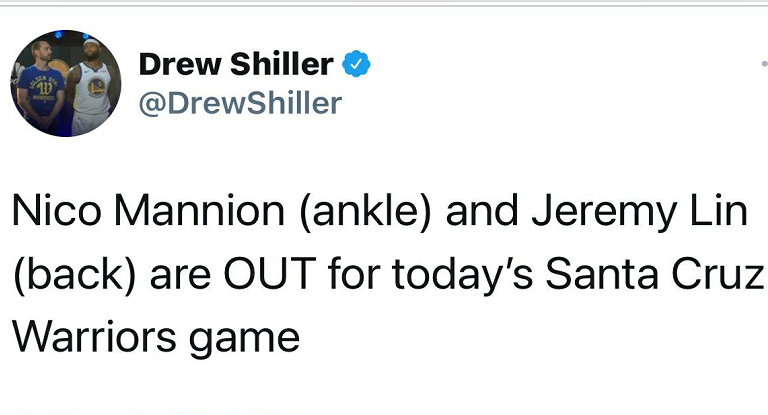Click the player in white jersey in avatar
The image size is (768, 415).
pos(92,90)
